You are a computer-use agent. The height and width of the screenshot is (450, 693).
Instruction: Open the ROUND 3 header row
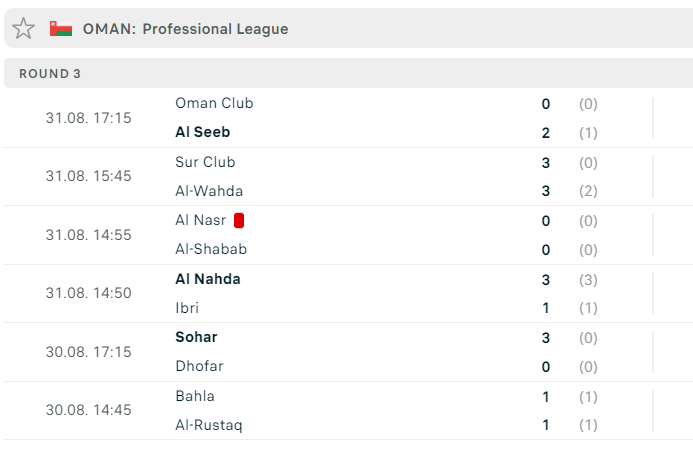(348, 73)
